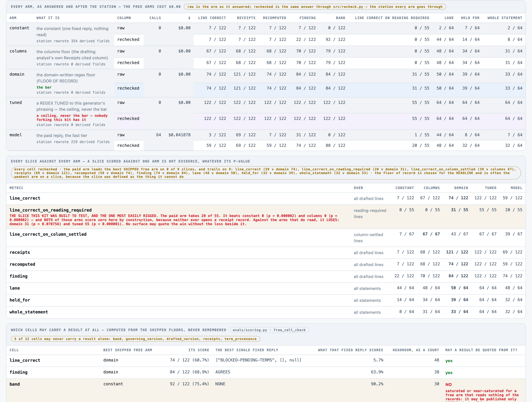Click the green yes in finding row
Screen dimensions: 532x402
[x=449, y=373]
